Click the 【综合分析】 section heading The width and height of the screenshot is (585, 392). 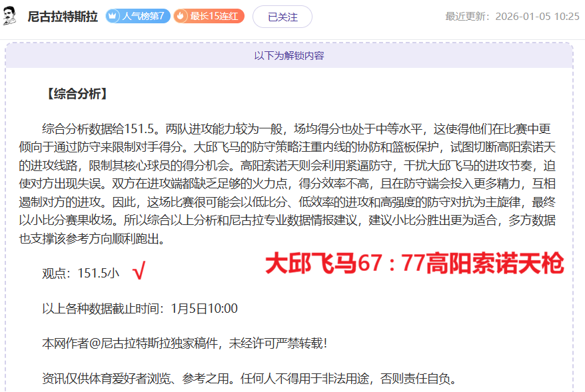(x=76, y=94)
